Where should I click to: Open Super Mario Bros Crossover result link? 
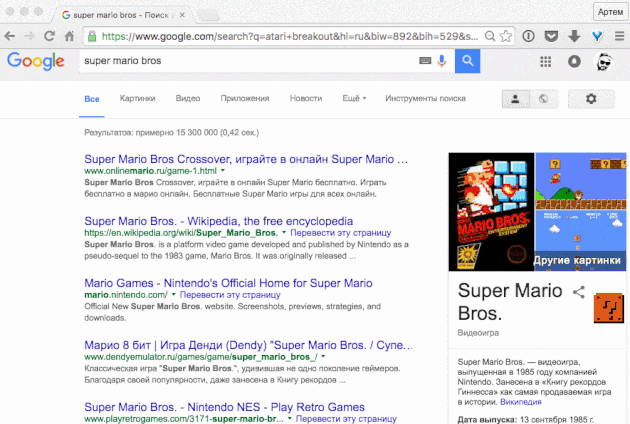246,159
